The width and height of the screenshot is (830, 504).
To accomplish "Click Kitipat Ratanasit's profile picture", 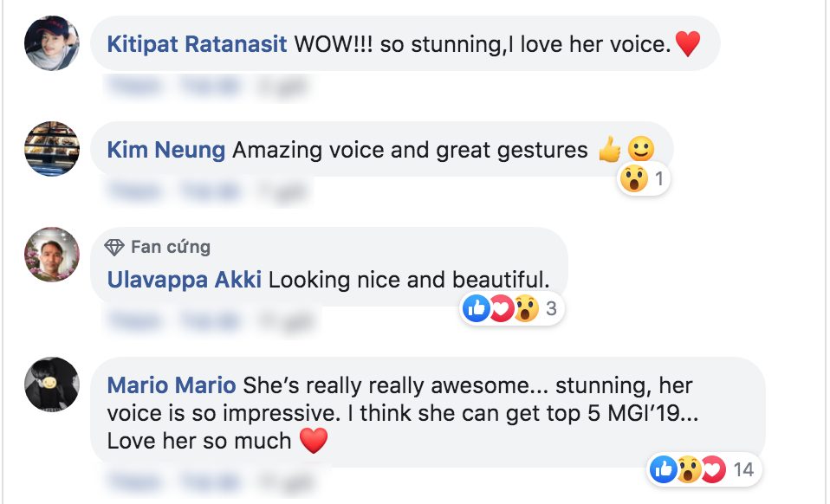I will pos(52,43).
